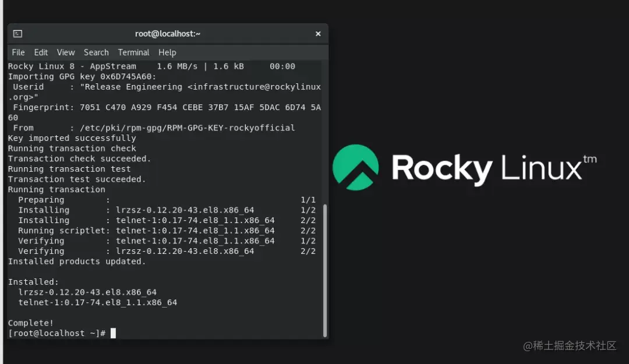Click the RPM-GPG-KEY-rockyofficial file path

coord(188,128)
